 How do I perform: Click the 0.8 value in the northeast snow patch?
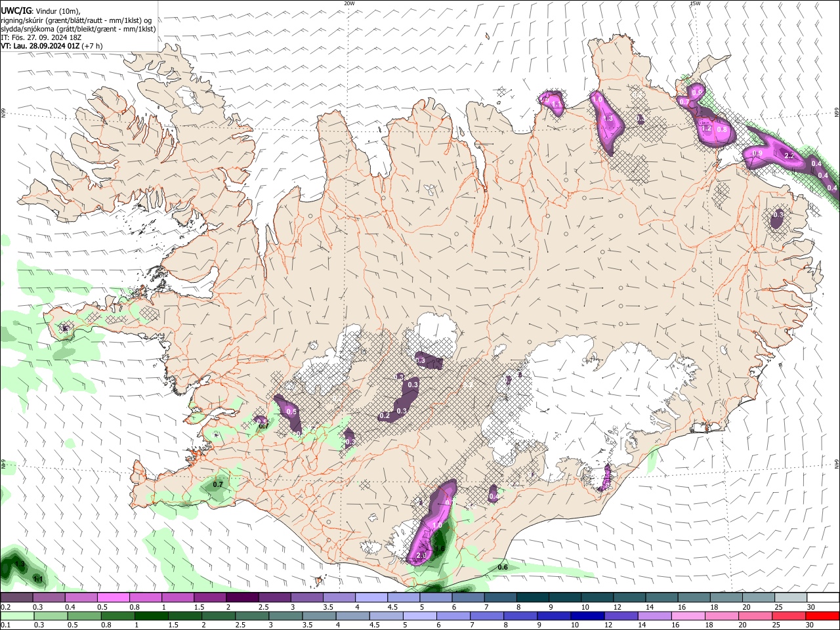point(722,130)
